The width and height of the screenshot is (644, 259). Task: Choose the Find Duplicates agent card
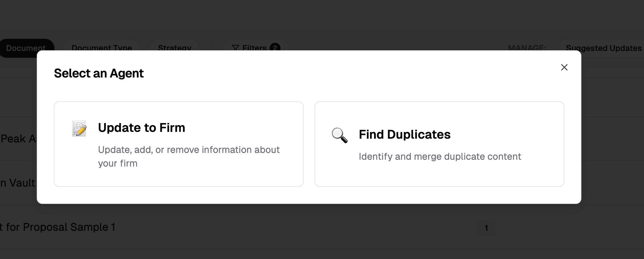coord(439,144)
